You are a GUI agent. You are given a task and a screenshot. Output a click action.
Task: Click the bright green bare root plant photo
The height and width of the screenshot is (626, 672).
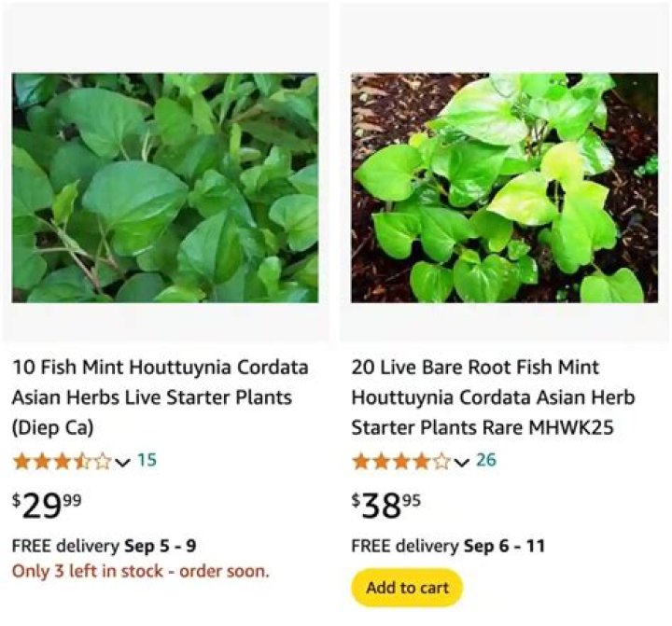pyautogui.click(x=504, y=188)
